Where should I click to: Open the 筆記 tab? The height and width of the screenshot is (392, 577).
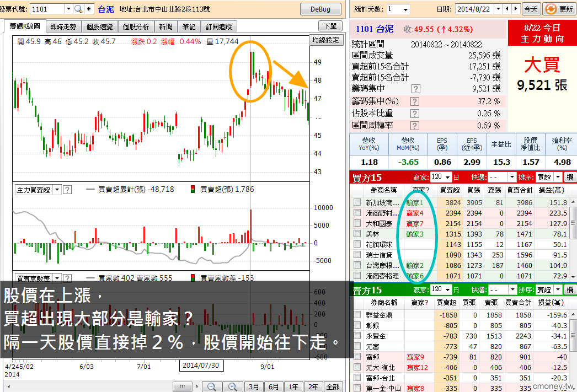[x=189, y=27]
